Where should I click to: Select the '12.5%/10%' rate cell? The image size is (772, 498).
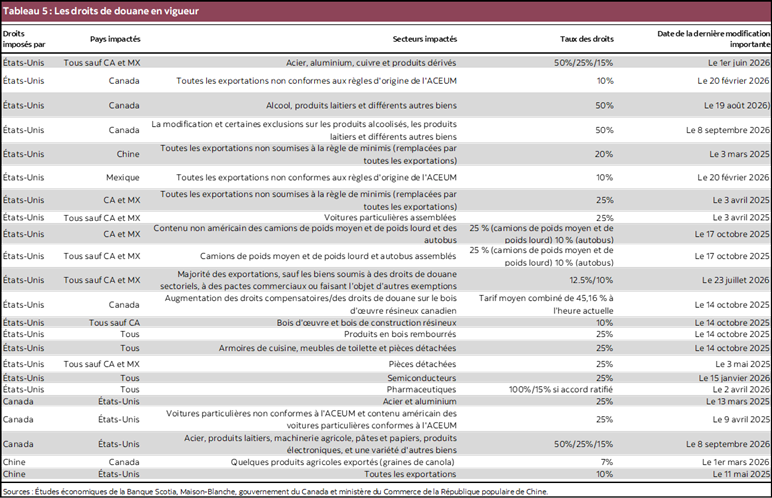click(x=591, y=280)
